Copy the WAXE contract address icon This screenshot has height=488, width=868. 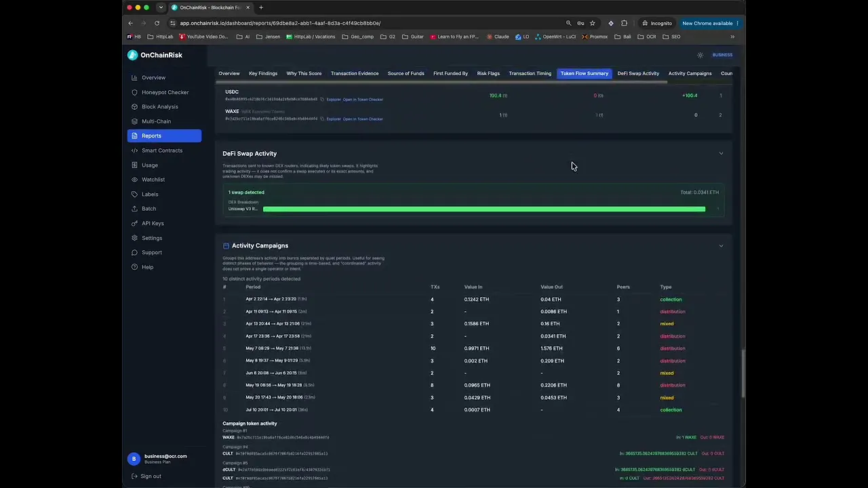(x=322, y=119)
